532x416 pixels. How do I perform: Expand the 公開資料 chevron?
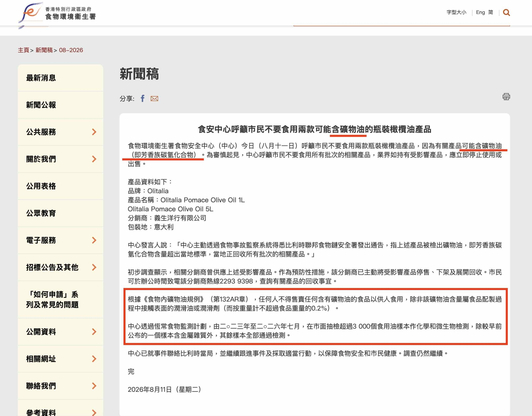(94, 332)
